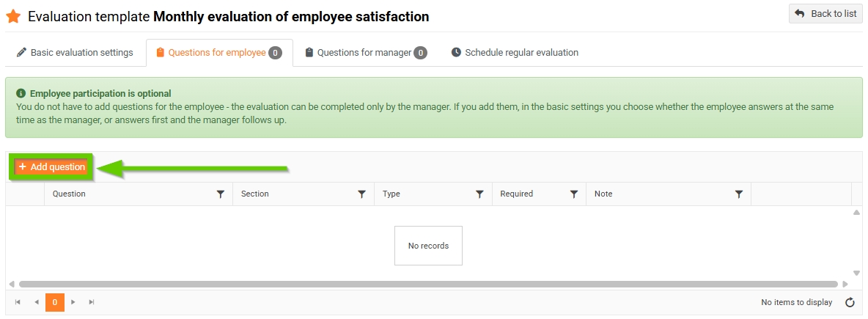Select the Questions for employee tab
This screenshot has width=868, height=319.
coord(219,53)
